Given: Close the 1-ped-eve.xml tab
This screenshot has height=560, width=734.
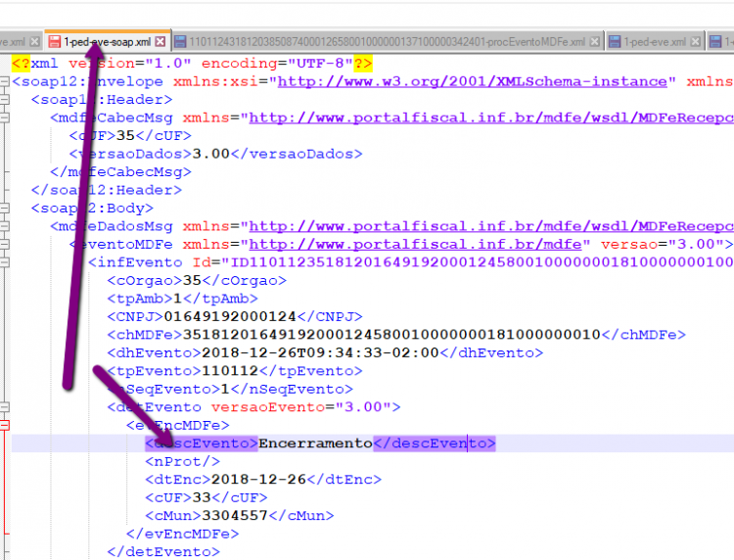Looking at the screenshot, I should click(696, 42).
